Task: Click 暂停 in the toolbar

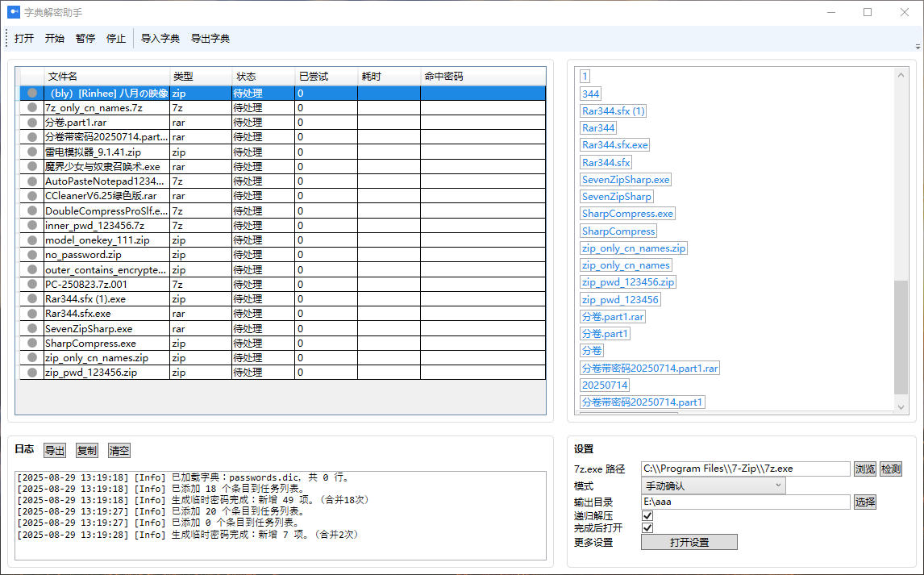Action: (85, 38)
